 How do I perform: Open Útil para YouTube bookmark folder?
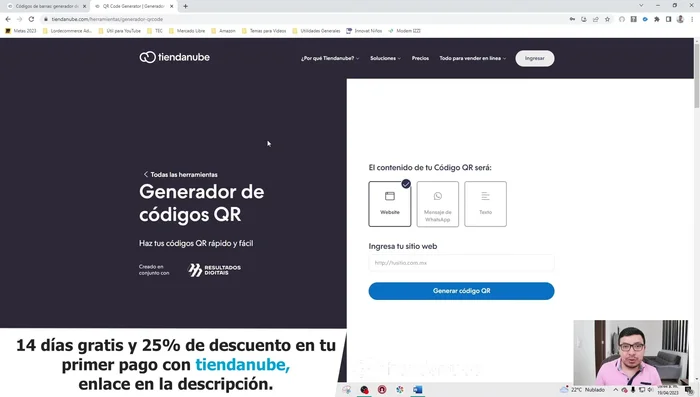click(x=120, y=31)
